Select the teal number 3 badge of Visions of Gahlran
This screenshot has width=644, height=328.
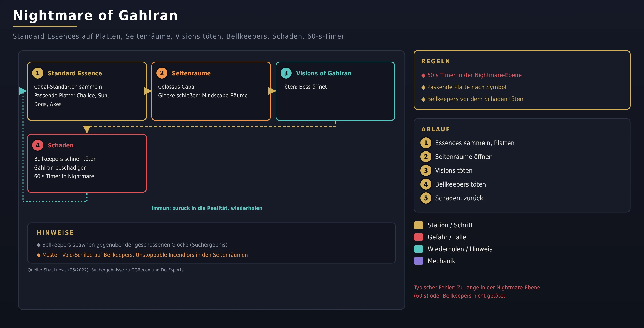coord(286,73)
